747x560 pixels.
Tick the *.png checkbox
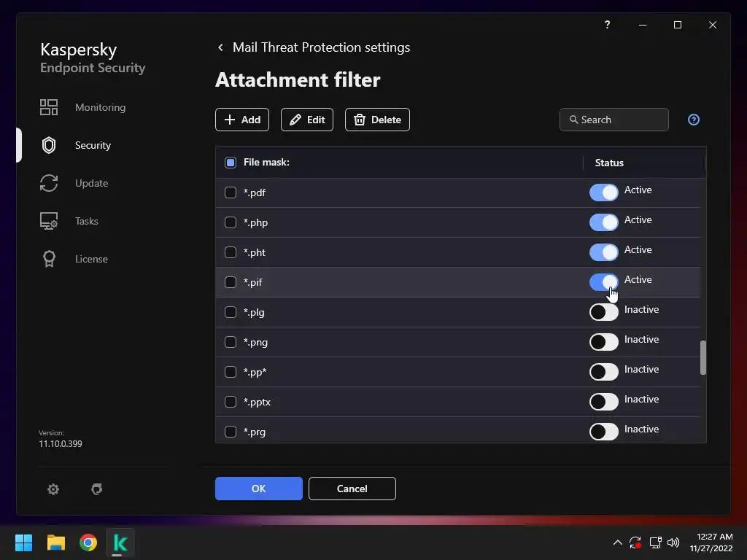click(230, 342)
